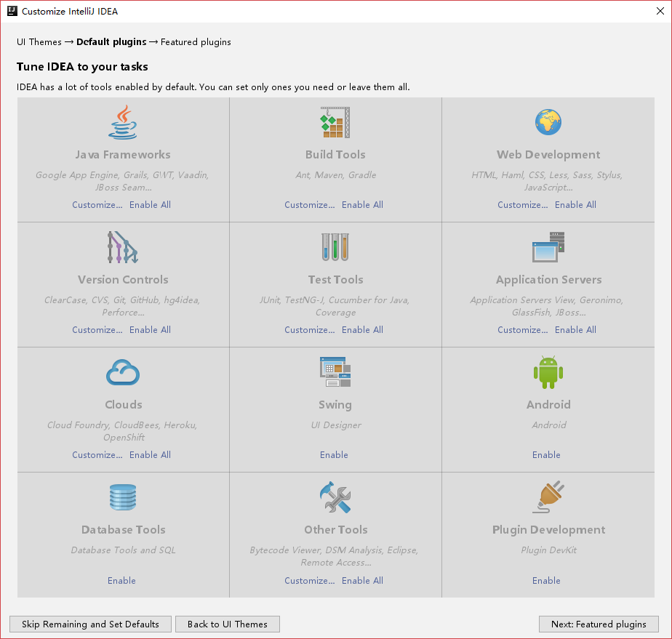Viewport: 672px width, 639px height.
Task: Enable all Other Tools plugins
Action: (x=362, y=581)
